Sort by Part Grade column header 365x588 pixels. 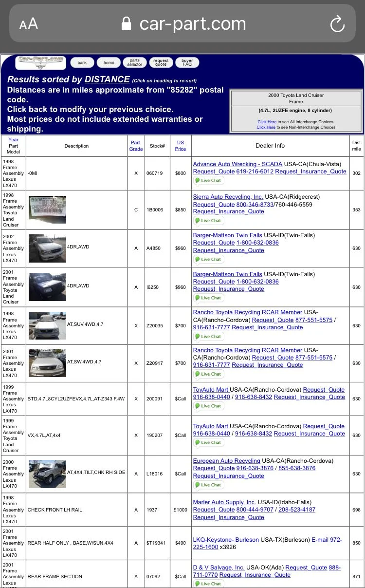coord(136,146)
